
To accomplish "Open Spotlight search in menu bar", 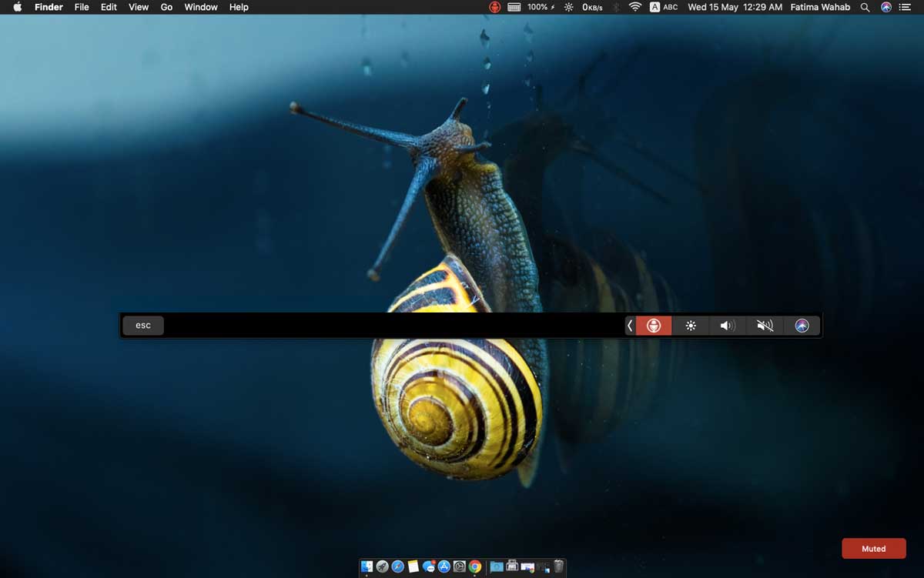I will tap(865, 7).
